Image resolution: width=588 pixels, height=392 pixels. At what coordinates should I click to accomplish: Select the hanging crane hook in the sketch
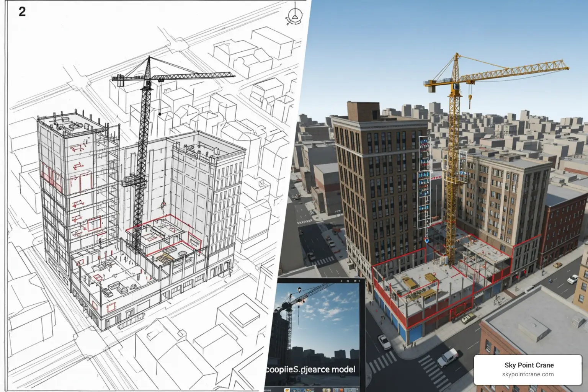click(163, 204)
